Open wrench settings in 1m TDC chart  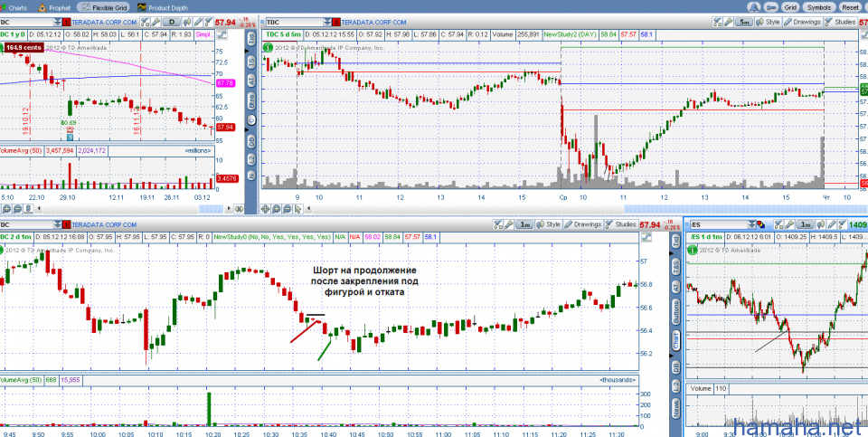(509, 224)
